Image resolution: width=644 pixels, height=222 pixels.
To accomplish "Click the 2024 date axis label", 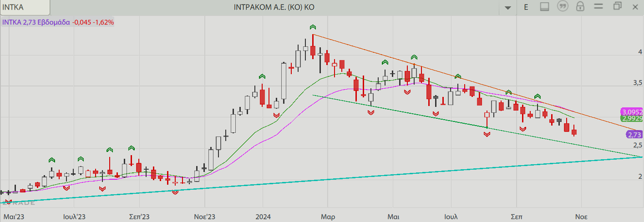I will coord(263,217).
